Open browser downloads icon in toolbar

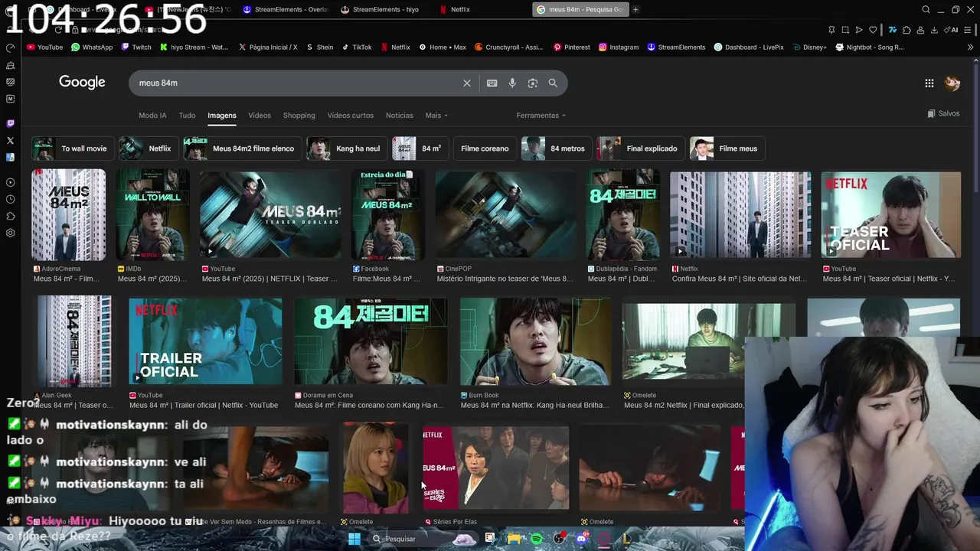pos(933,30)
